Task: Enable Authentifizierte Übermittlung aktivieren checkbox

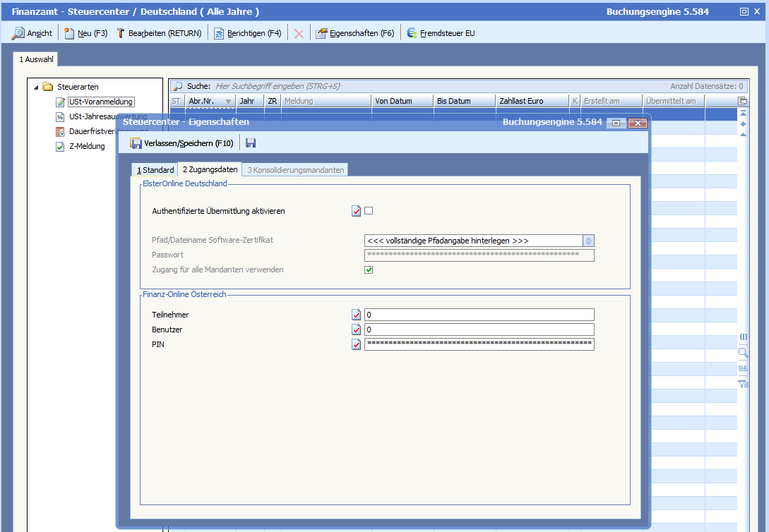Action: 369,210
